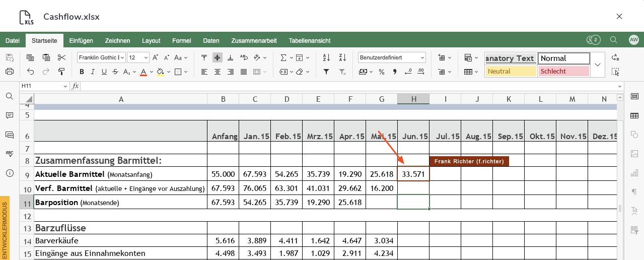Toggle bold formatting
Image resolution: width=644 pixels, height=260 pixels.
tap(81, 72)
